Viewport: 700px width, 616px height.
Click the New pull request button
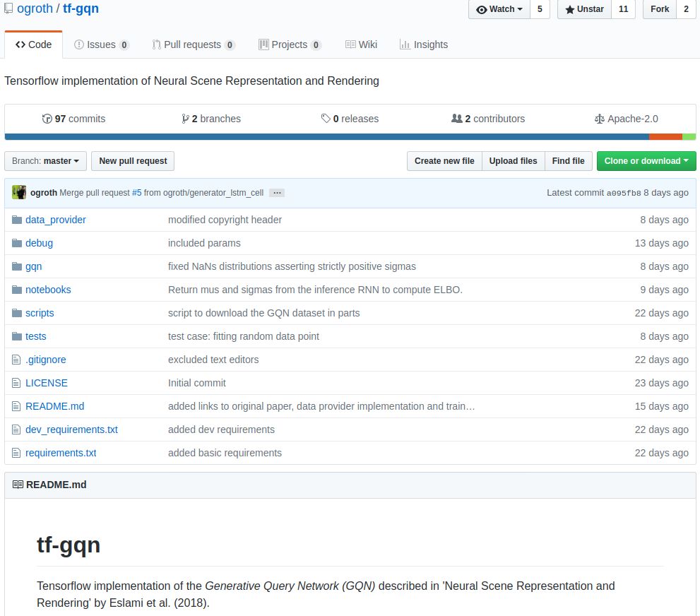pos(133,161)
